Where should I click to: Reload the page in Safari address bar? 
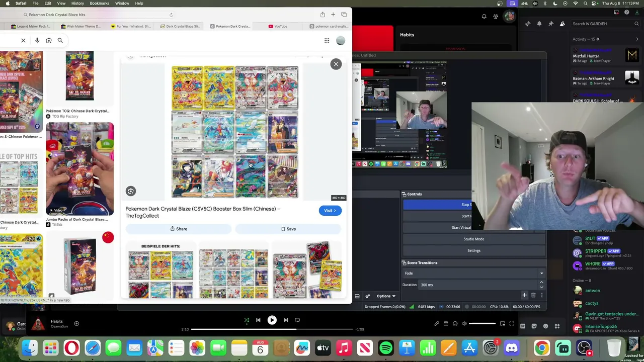pyautogui.click(x=171, y=15)
